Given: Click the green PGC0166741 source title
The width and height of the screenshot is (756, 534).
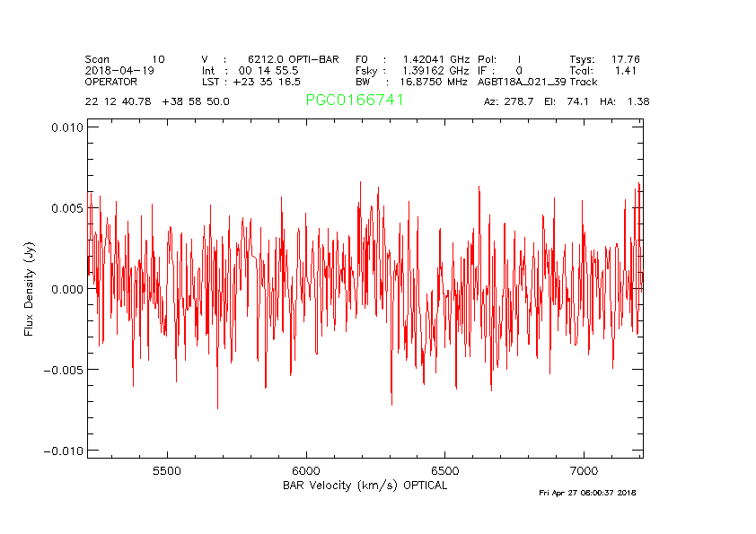Looking at the screenshot, I should point(355,101).
